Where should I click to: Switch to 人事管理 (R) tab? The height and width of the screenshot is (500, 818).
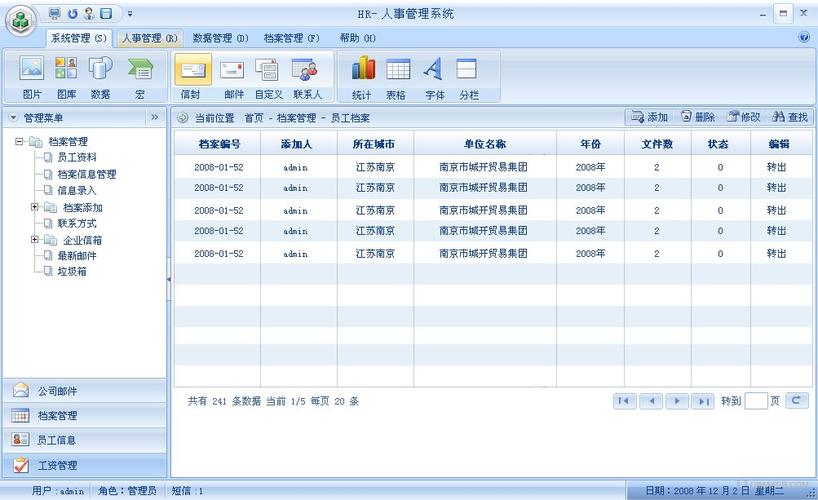tap(150, 38)
